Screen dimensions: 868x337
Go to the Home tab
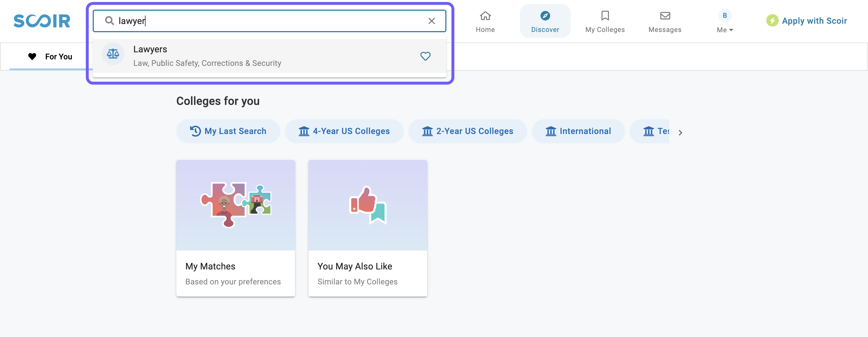coord(485,21)
